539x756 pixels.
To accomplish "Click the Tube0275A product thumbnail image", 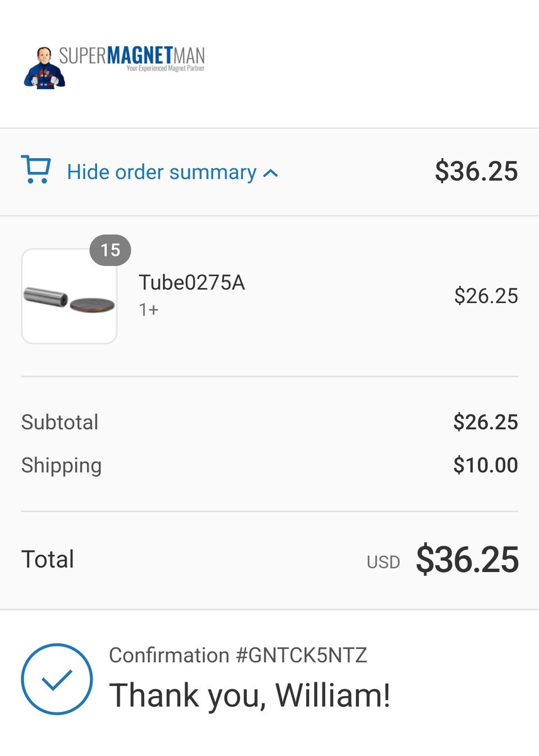I will [69, 296].
